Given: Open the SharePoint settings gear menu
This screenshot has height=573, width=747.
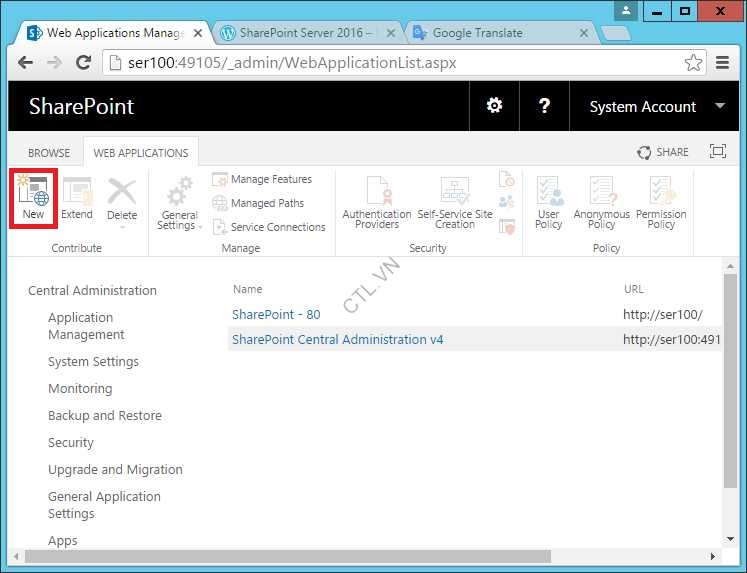Looking at the screenshot, I should (x=494, y=106).
